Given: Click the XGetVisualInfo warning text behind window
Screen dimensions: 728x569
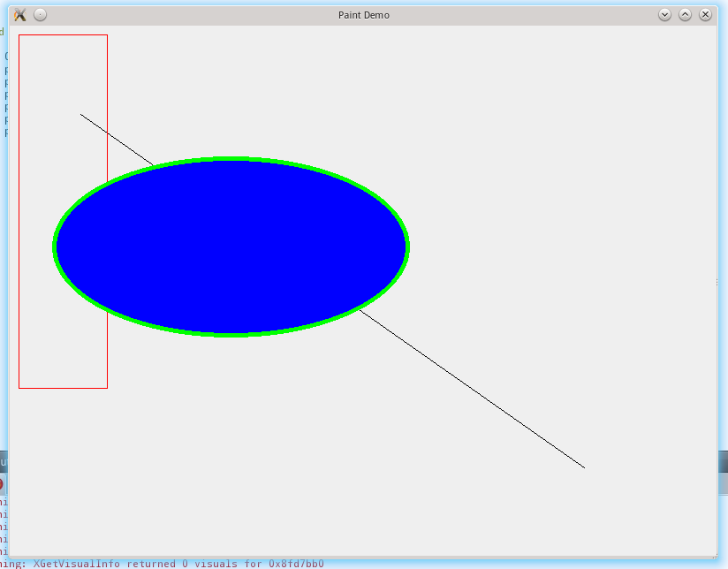Looking at the screenshot, I should 177,564.
